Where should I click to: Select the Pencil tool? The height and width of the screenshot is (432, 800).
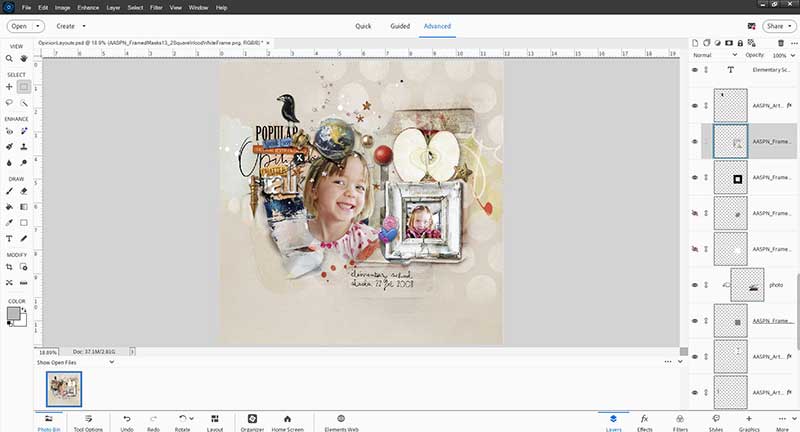tap(24, 239)
